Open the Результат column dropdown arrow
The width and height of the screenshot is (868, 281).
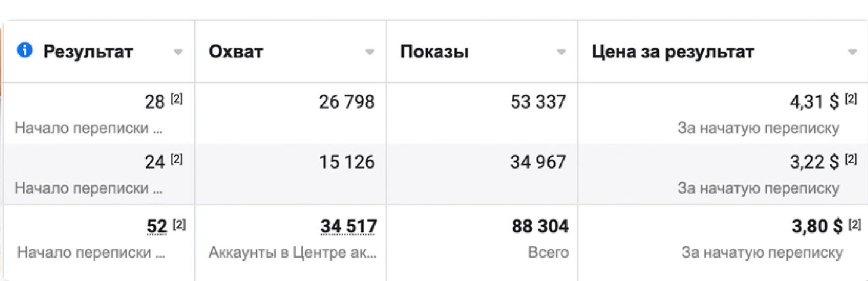178,52
